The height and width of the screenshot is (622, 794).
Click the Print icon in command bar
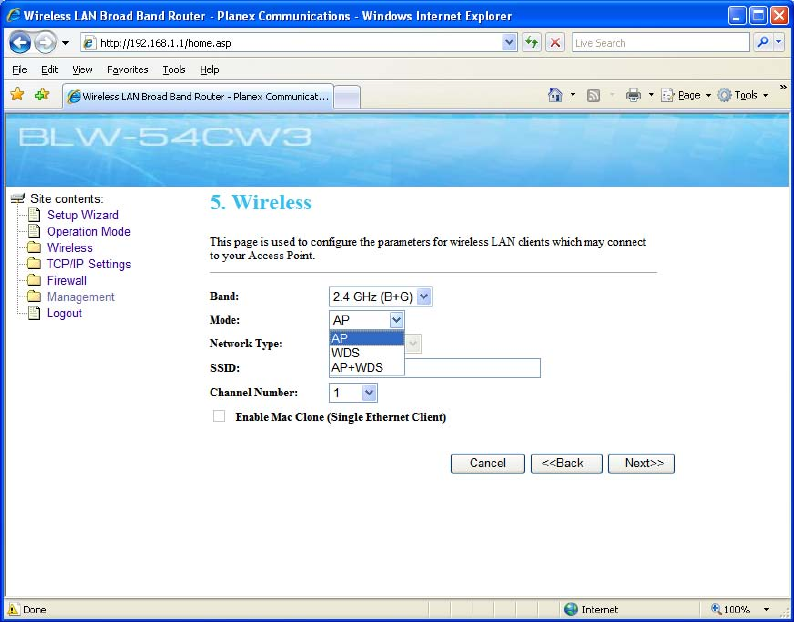tap(633, 95)
